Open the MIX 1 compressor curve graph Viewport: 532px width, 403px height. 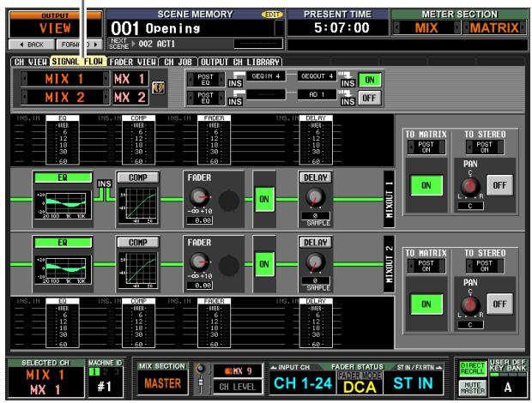[x=138, y=206]
